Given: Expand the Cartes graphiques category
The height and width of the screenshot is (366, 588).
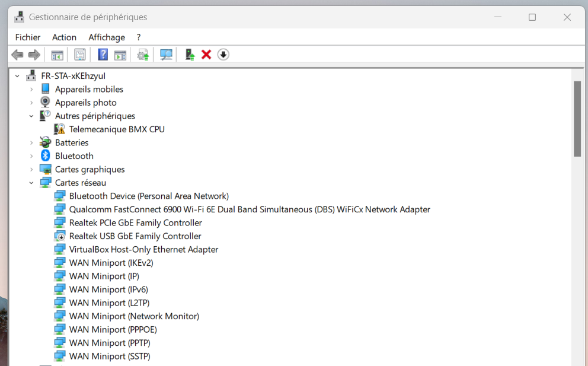Looking at the screenshot, I should click(31, 170).
